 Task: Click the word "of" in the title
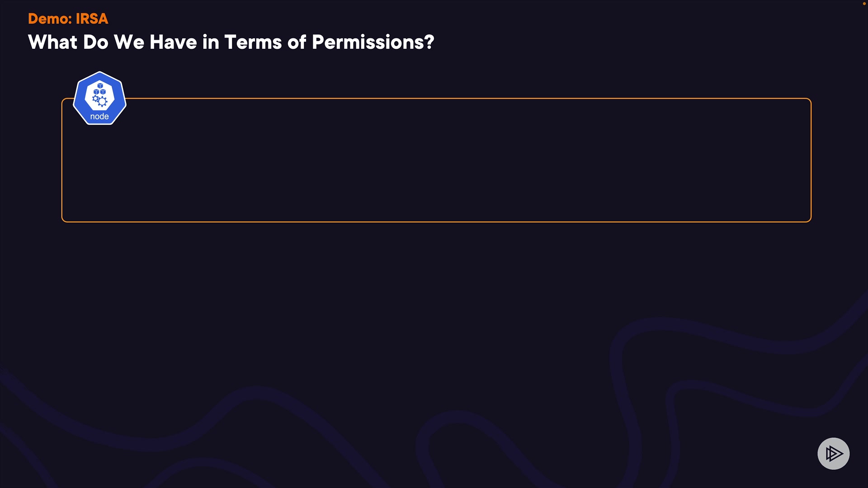pyautogui.click(x=297, y=42)
